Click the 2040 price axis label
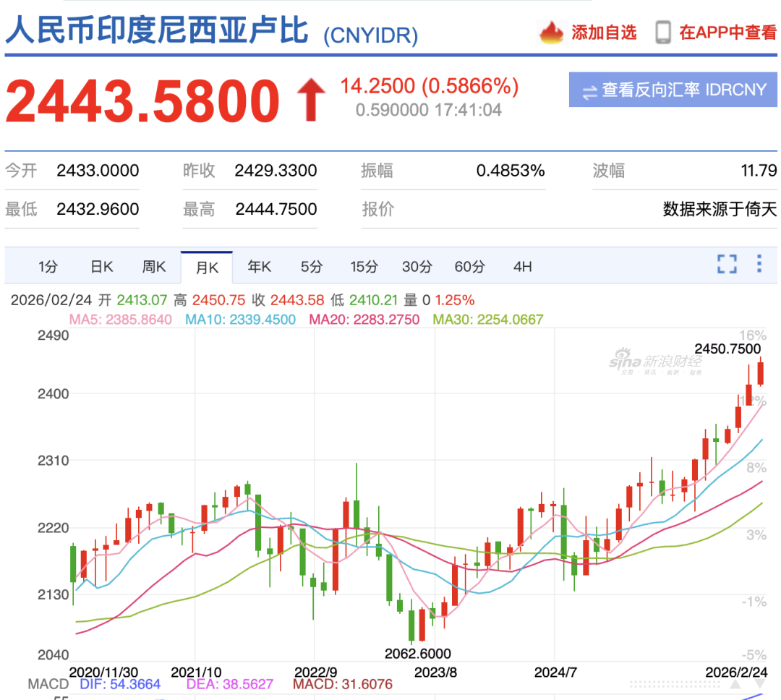The height and width of the screenshot is (700, 781). click(x=54, y=654)
